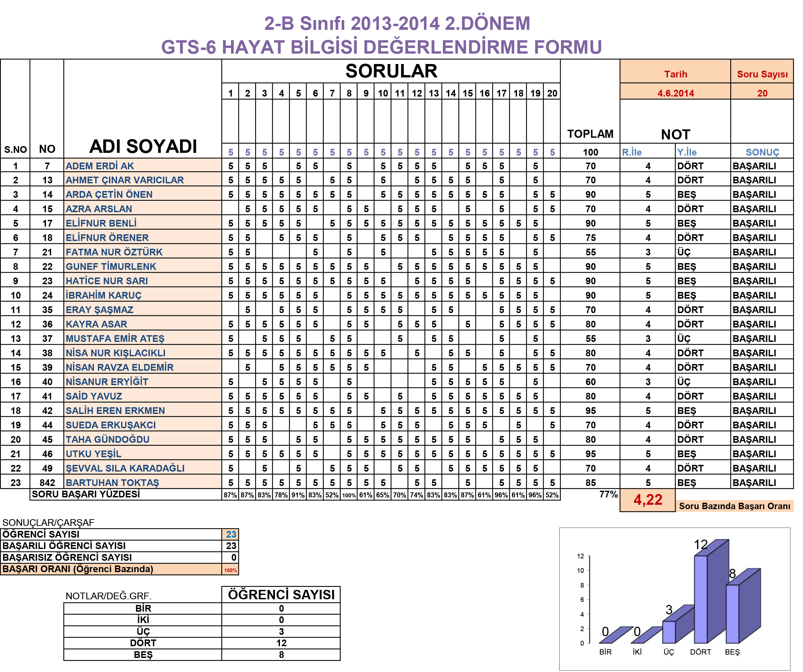
Task: Click on GUNEF TİMURLENK
Action: point(142,267)
